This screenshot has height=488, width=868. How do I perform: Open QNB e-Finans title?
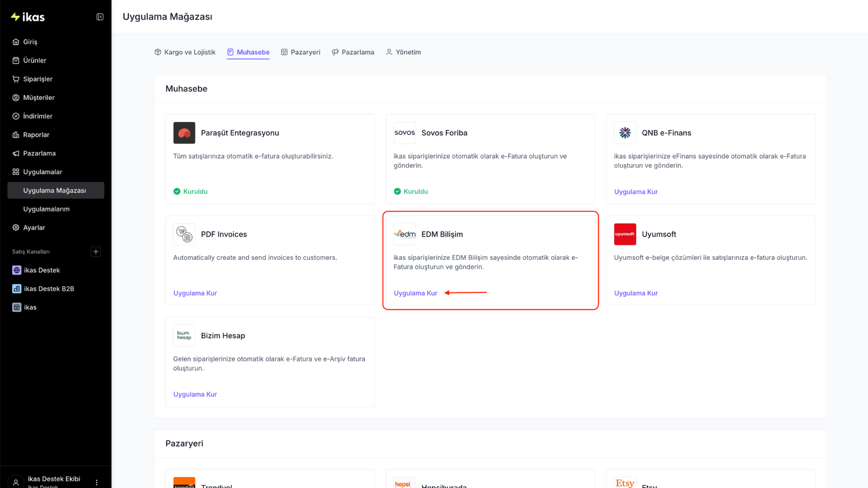pos(666,133)
